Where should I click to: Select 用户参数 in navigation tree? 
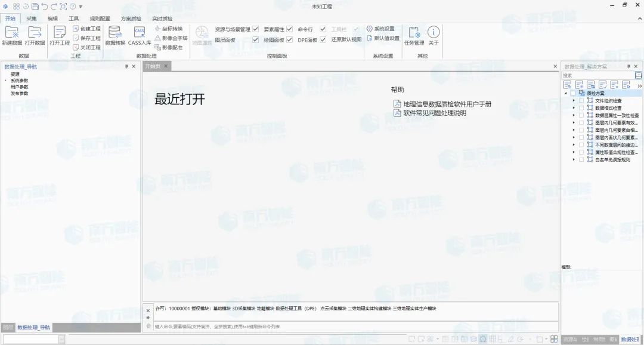click(x=19, y=87)
